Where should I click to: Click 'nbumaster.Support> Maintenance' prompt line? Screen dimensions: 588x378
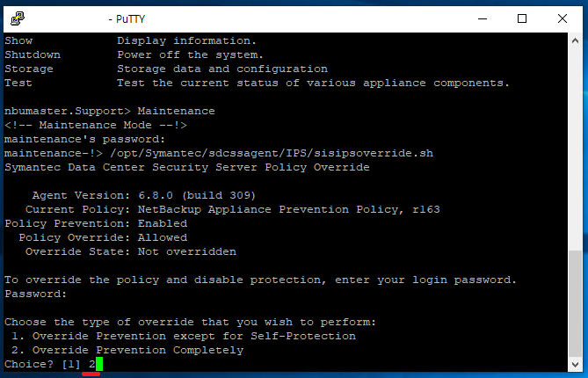[x=110, y=111]
